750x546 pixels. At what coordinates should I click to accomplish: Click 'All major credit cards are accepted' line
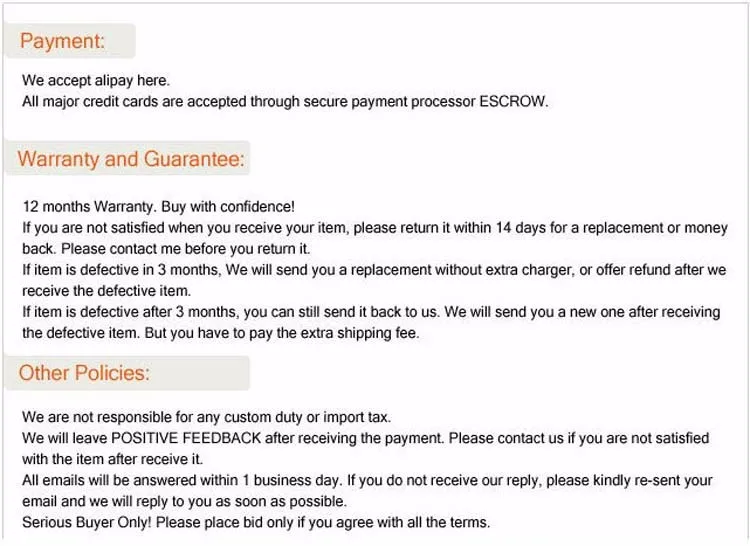coord(285,101)
